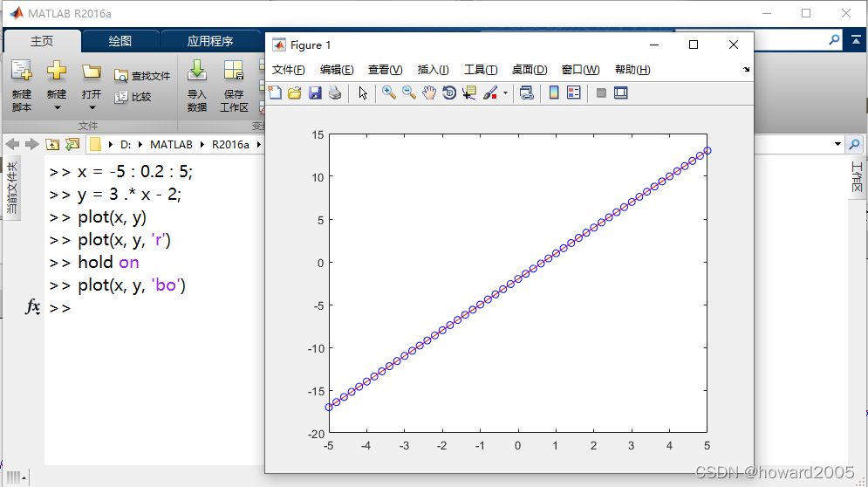This screenshot has width=868, height=487.
Task: Open the address bar history dropdown arrow
Action: [x=837, y=145]
